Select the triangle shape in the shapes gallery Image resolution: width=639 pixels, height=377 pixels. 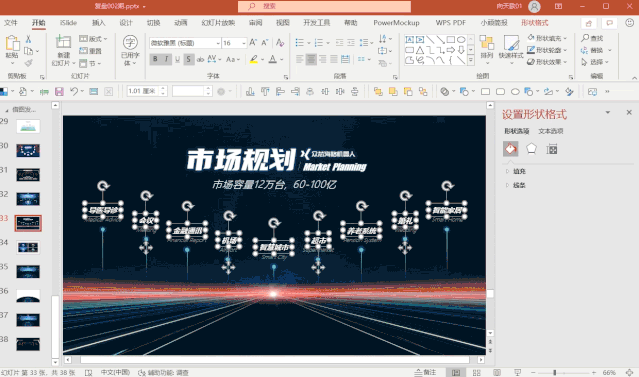(x=420, y=50)
